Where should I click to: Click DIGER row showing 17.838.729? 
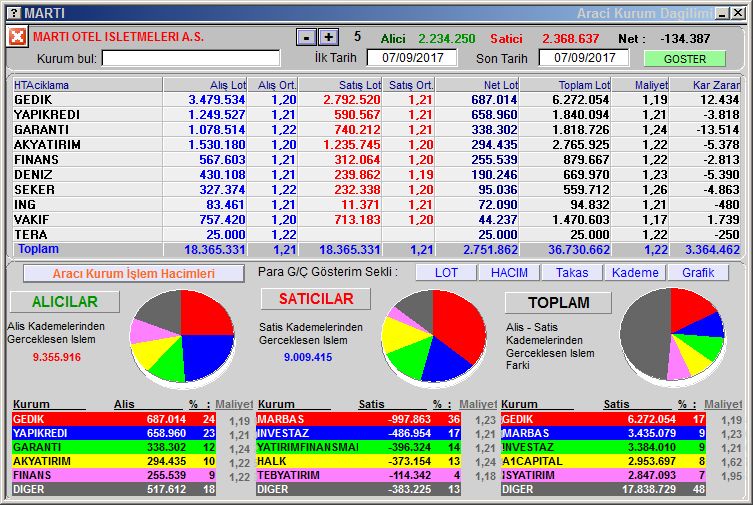tap(603, 489)
